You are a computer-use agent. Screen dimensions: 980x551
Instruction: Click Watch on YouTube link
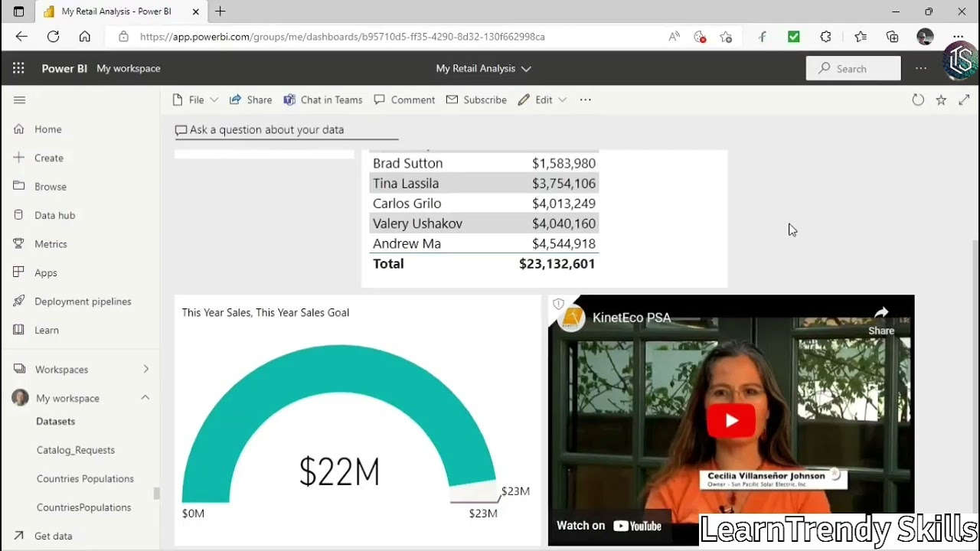coord(609,526)
